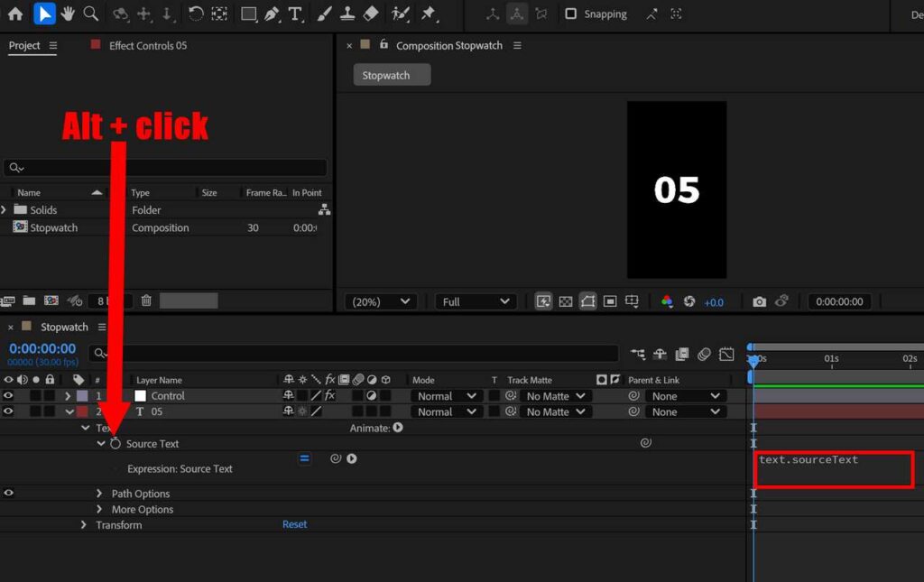Open Mode dropdown for Control layer
The image size is (924, 582).
point(446,396)
